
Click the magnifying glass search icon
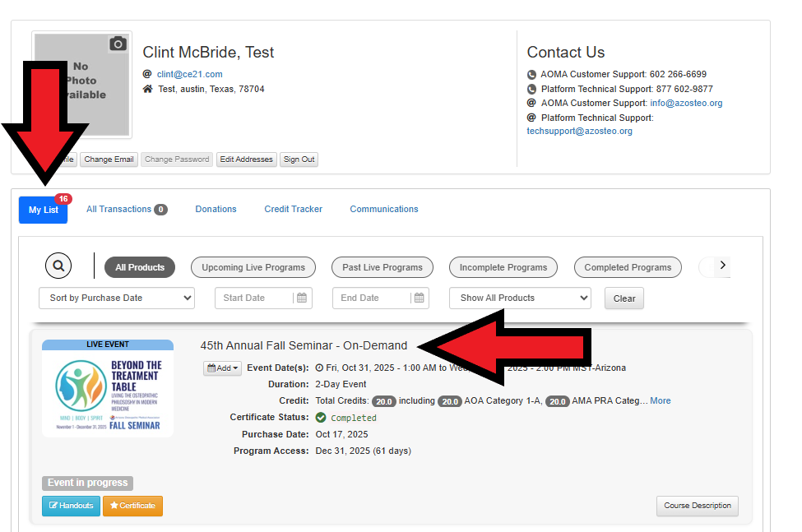[58, 266]
